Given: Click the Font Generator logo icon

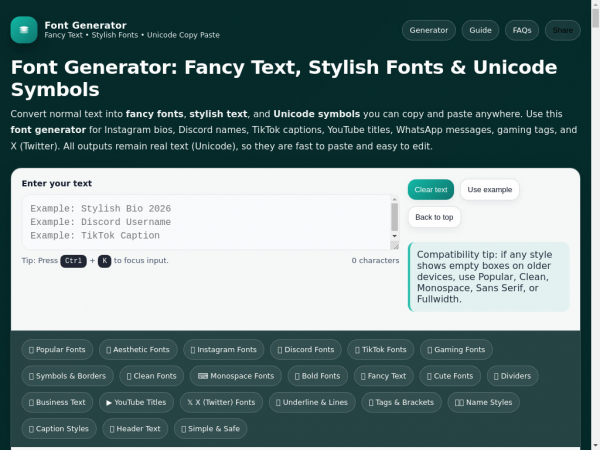Looking at the screenshot, I should tap(24, 30).
